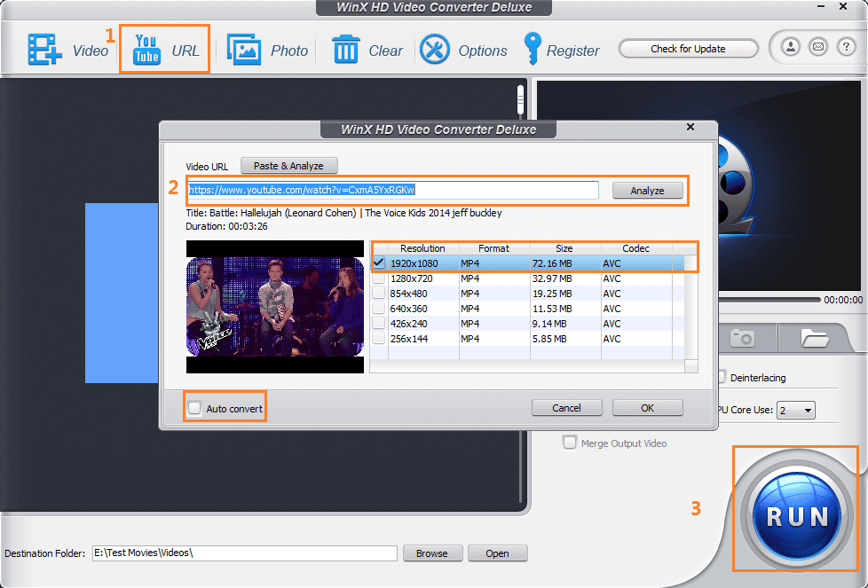This screenshot has width=868, height=588.
Task: Click the video preview thumbnail in dialog
Action: coord(275,307)
